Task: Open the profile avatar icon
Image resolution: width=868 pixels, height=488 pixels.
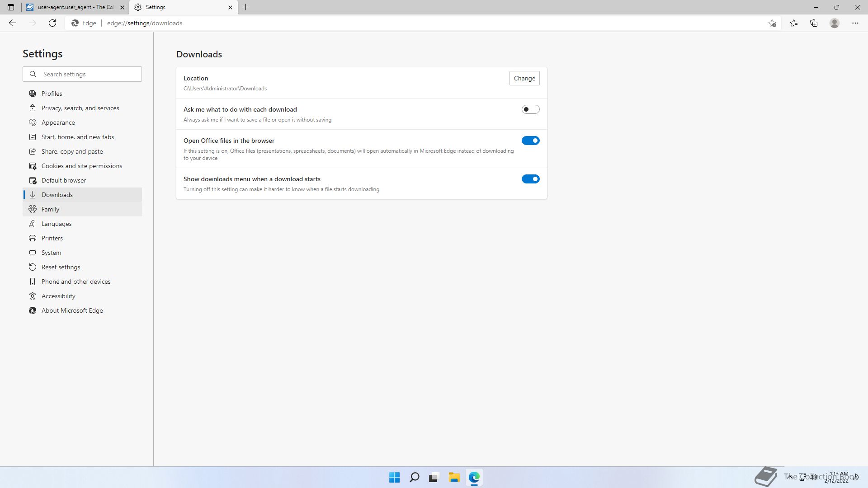Action: click(x=835, y=23)
